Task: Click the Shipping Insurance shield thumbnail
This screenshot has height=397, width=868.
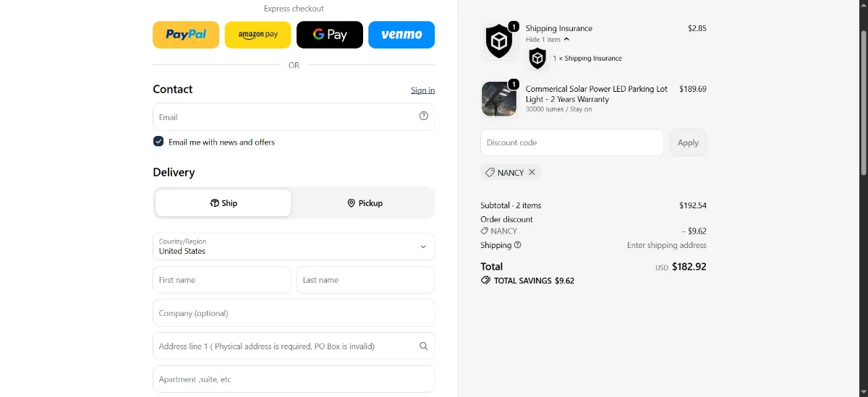Action: pos(498,41)
